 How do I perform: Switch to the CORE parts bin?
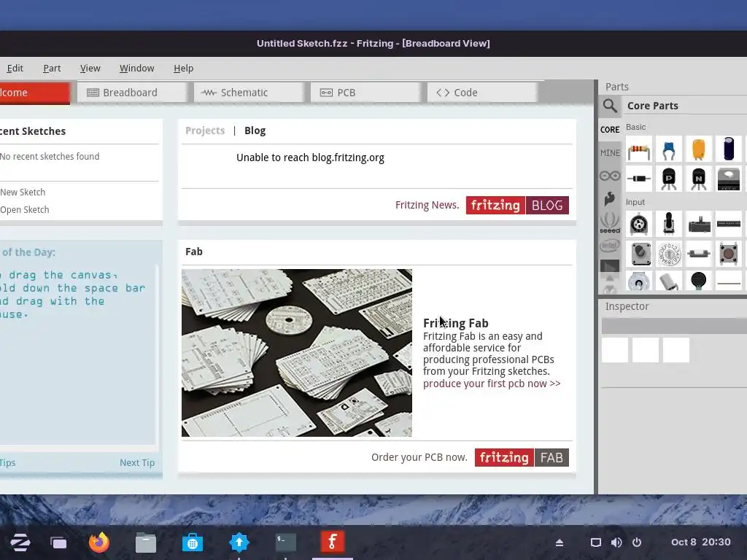pyautogui.click(x=610, y=130)
